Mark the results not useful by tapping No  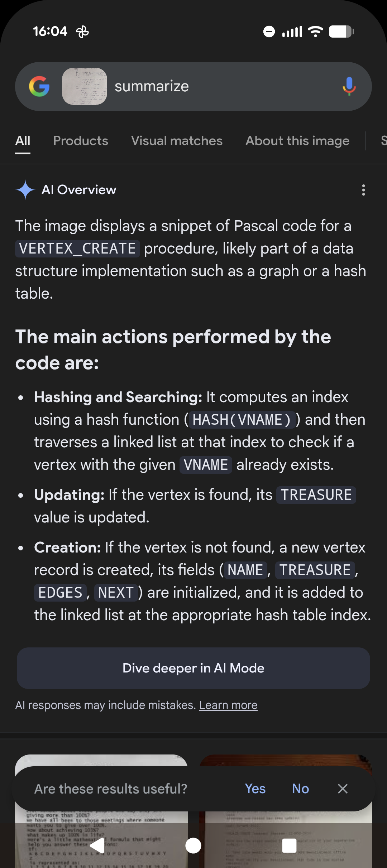click(300, 789)
